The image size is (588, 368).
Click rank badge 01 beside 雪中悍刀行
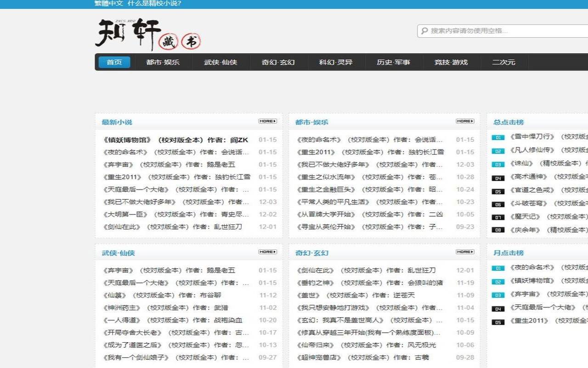pos(498,138)
